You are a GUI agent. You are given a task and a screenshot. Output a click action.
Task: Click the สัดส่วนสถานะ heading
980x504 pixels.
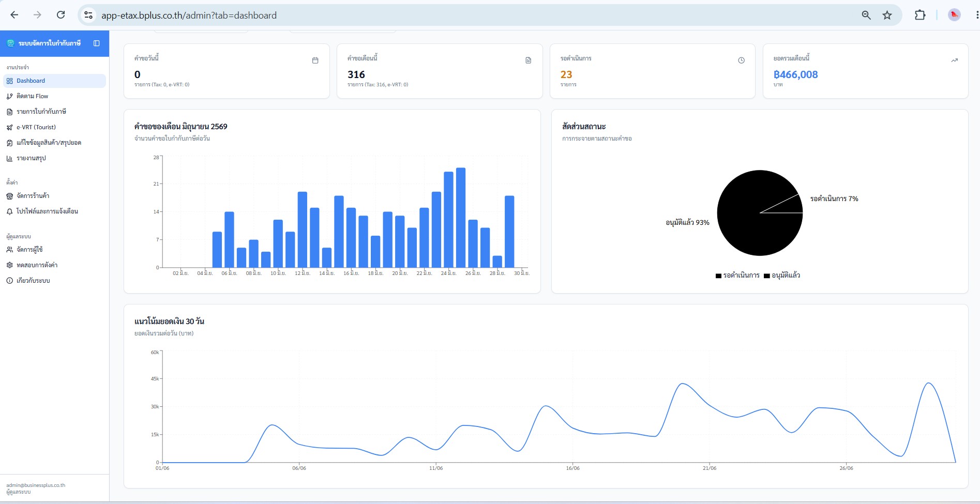(x=584, y=127)
